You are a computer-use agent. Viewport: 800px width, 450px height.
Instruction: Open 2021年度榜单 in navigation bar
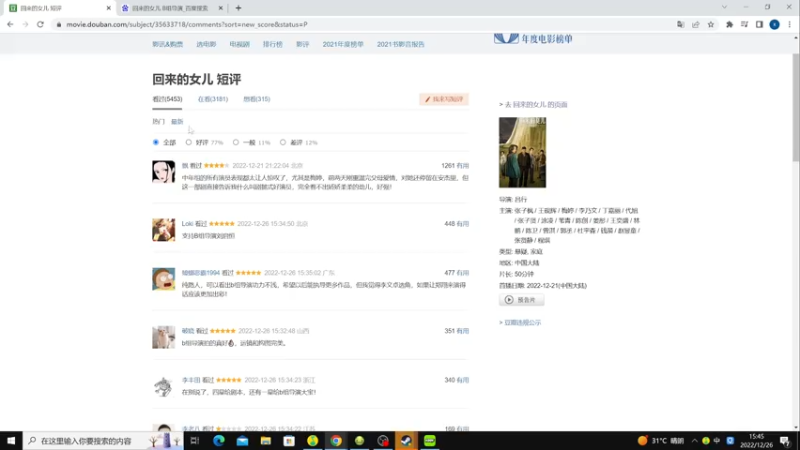point(343,44)
